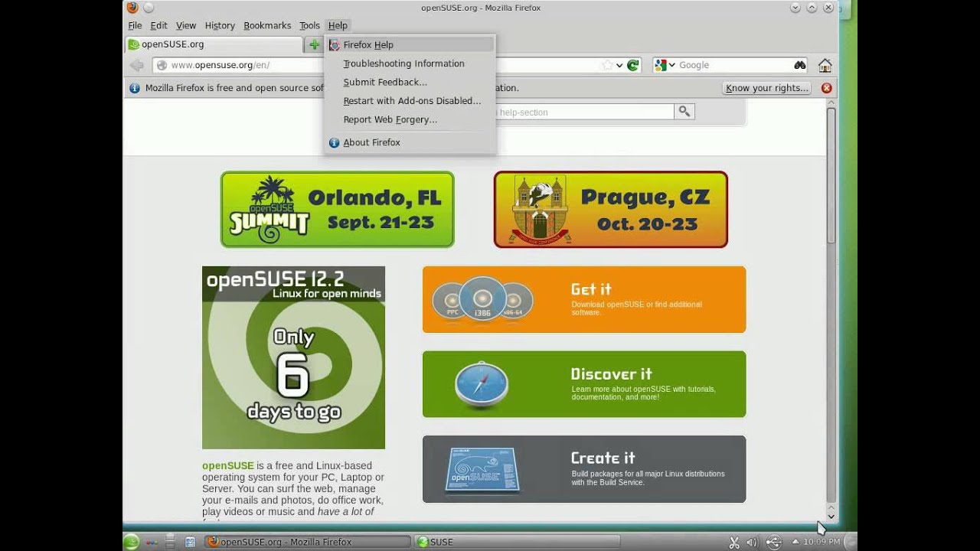Open the Edit menu
980x551 pixels.
coord(158,25)
